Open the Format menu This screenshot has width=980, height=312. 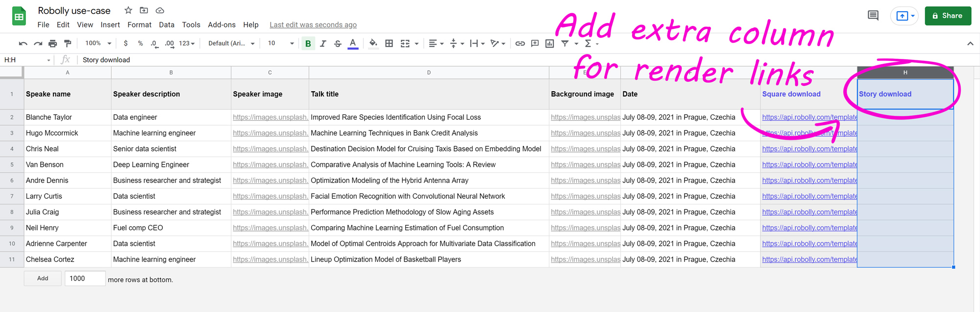[139, 25]
